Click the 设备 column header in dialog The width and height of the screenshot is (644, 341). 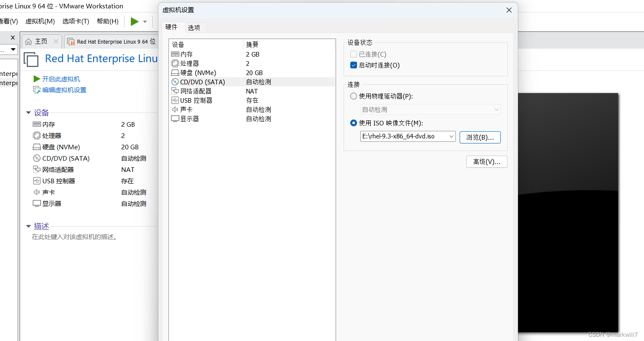pos(206,44)
